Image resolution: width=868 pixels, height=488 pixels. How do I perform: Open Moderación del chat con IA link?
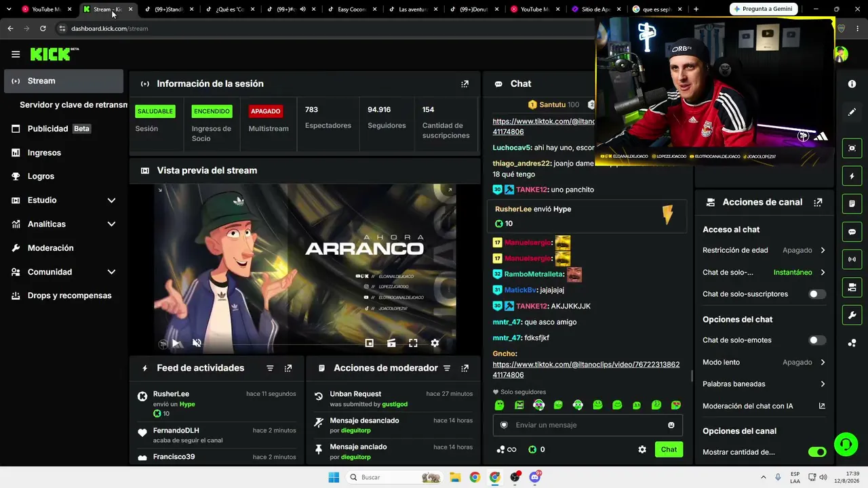pos(764,407)
